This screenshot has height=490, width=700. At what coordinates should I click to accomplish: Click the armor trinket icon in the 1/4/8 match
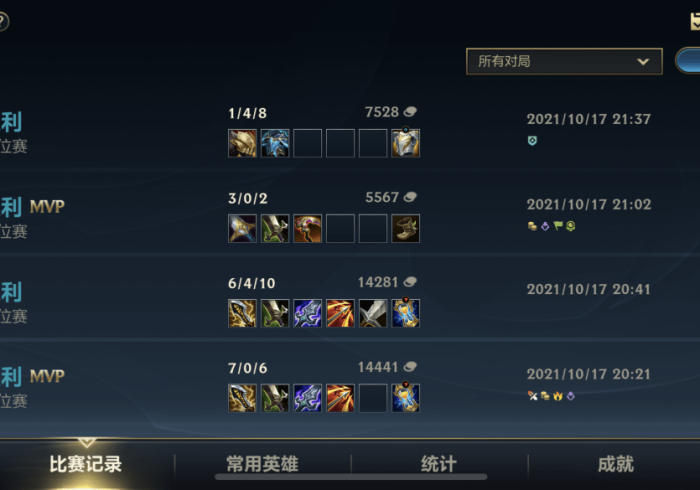[405, 143]
